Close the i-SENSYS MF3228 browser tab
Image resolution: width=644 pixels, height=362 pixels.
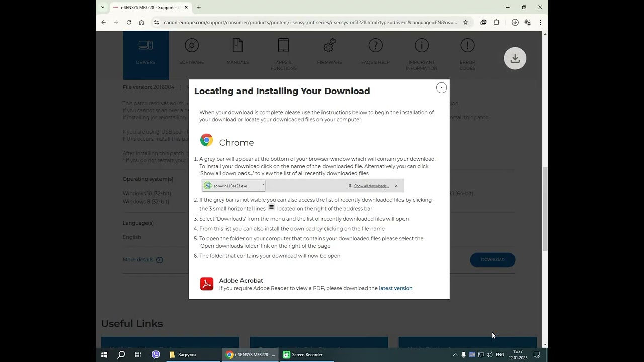(x=186, y=7)
